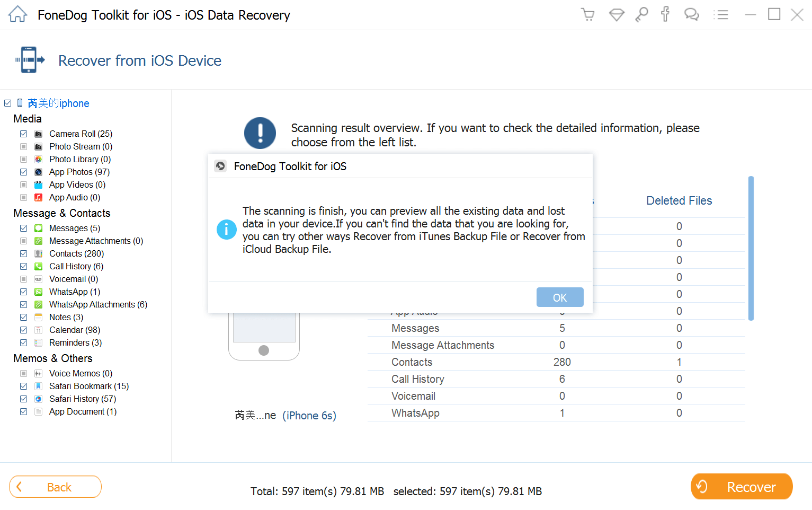
Task: Click the results table scrollbar
Action: coord(751,248)
